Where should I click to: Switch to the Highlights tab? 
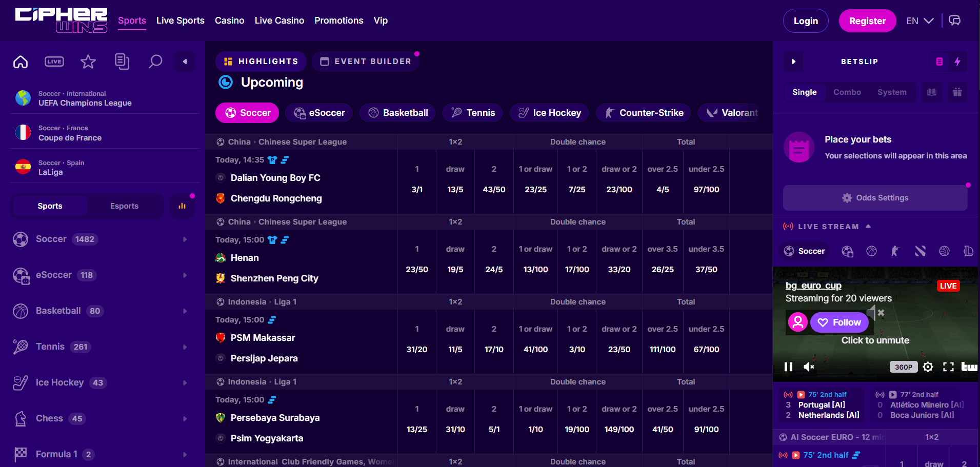pyautogui.click(x=261, y=62)
